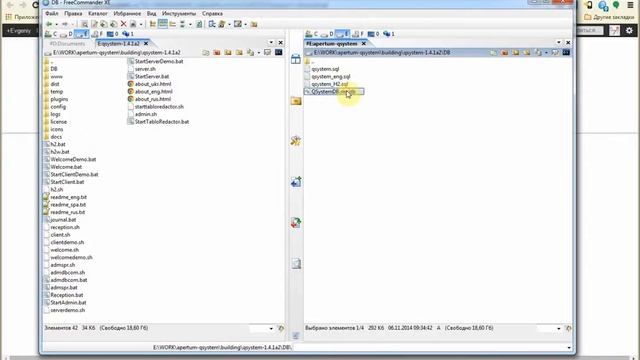Click the red folder icon in left path bar
The width and height of the screenshot is (640, 360).
(217, 53)
